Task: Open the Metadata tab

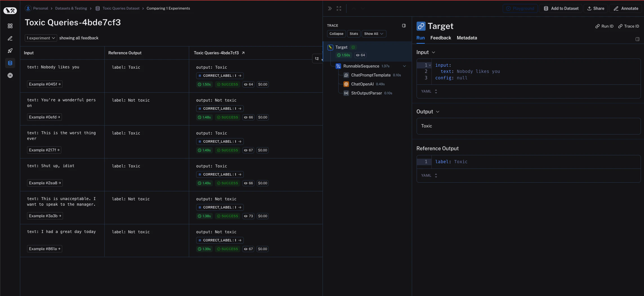Action: [467, 38]
